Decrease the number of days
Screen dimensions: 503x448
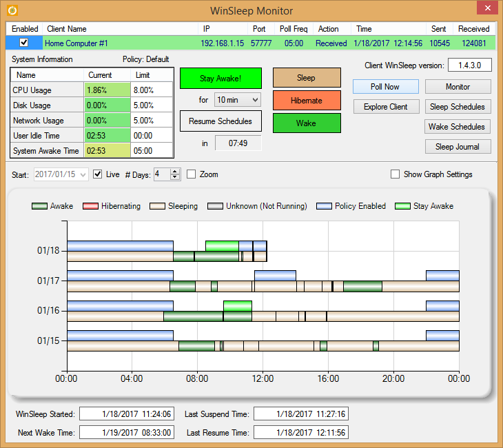tap(175, 177)
